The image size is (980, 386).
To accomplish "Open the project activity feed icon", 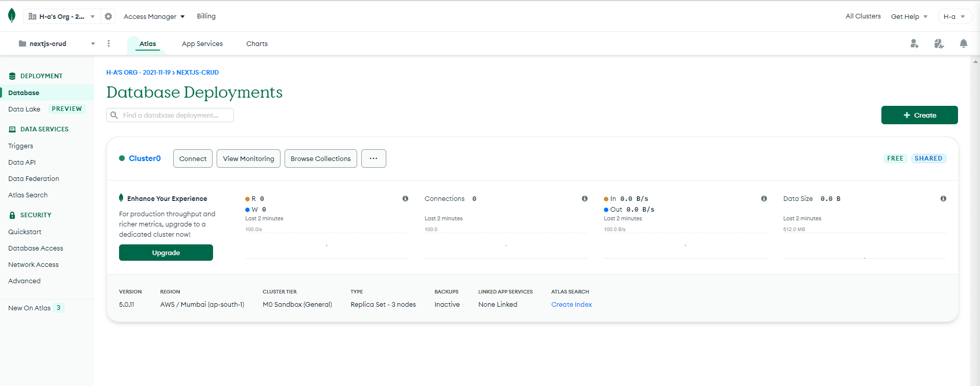I will click(x=939, y=43).
